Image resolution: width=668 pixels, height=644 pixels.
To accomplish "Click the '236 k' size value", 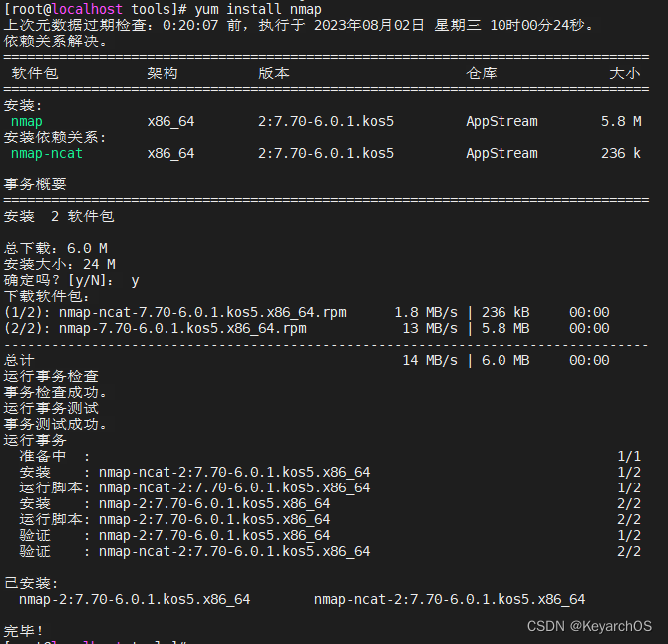I will coord(621,153).
